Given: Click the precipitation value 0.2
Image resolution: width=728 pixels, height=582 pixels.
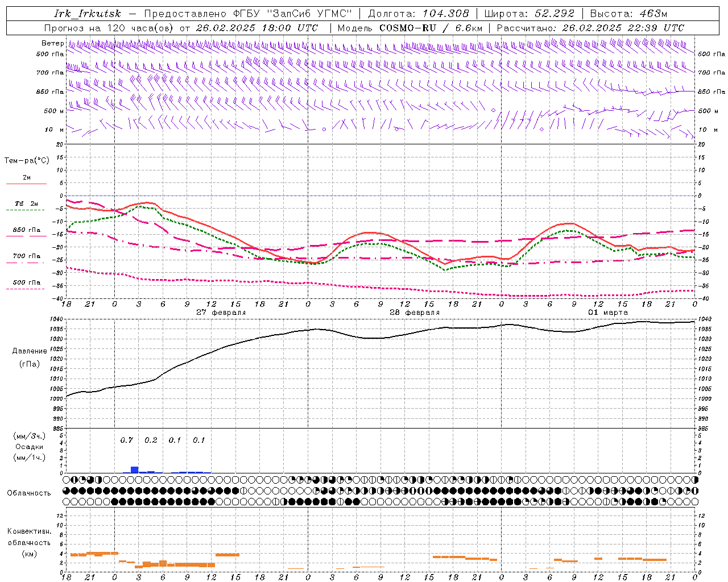Looking at the screenshot, I should 151,440.
